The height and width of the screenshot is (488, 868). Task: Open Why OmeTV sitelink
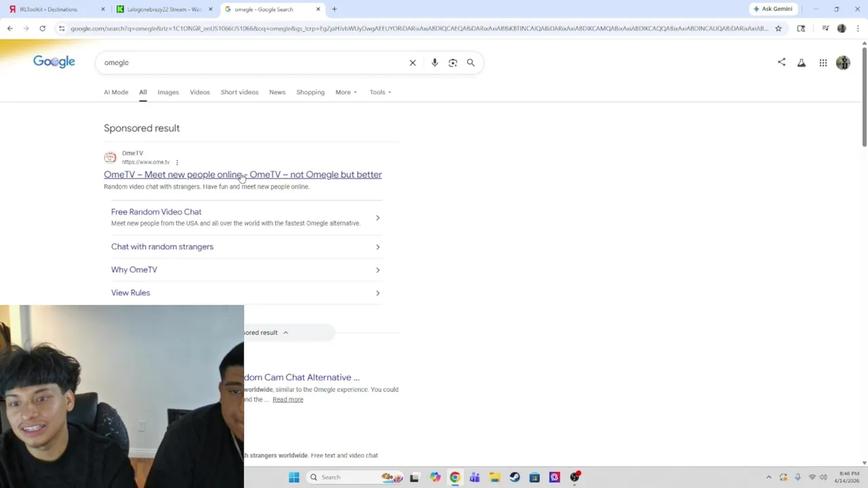coord(134,270)
